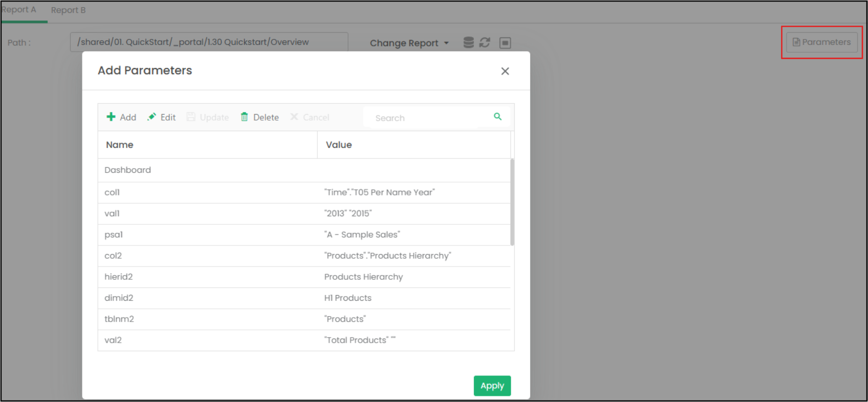Click value "2013" "2015"
The width and height of the screenshot is (868, 402).
point(348,213)
